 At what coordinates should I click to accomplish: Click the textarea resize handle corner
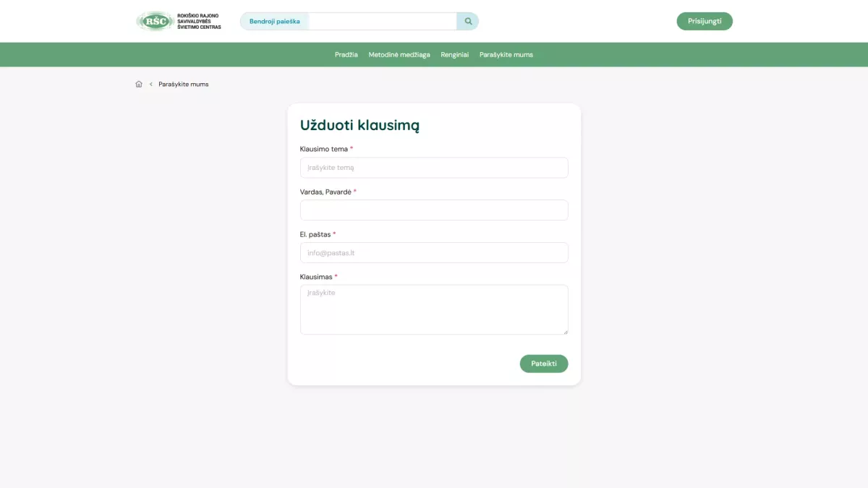pos(565,331)
